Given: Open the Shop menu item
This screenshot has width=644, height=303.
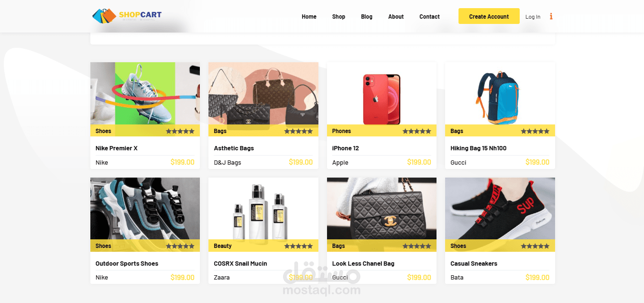Looking at the screenshot, I should point(338,16).
